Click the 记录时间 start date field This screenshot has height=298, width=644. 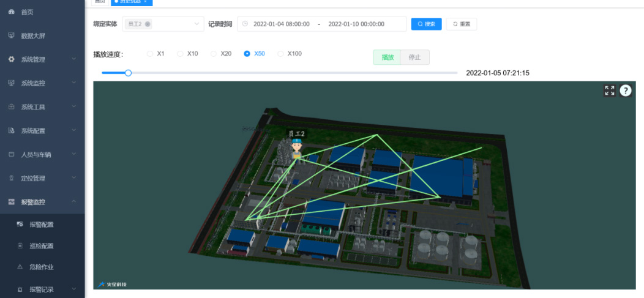click(x=281, y=24)
